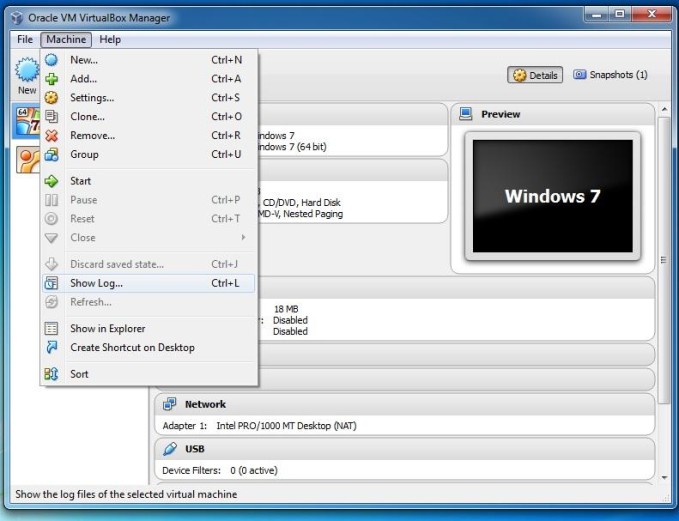Click the USB section header
The height and width of the screenshot is (521, 679).
click(x=404, y=449)
